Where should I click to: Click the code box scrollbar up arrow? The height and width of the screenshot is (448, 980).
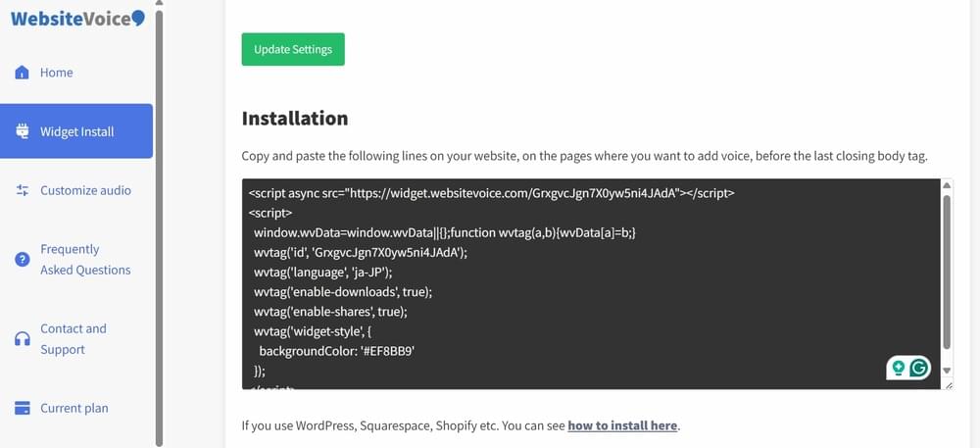click(x=947, y=185)
